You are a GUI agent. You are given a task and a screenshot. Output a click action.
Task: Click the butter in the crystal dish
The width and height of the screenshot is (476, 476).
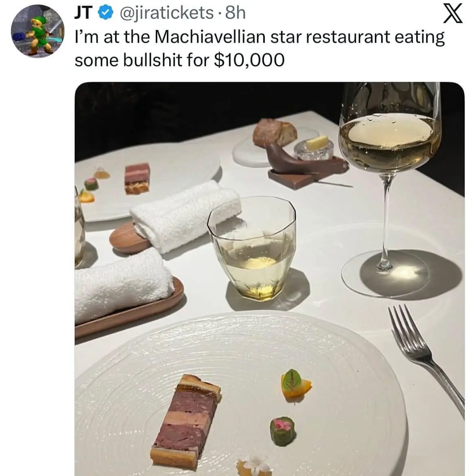pyautogui.click(x=317, y=142)
